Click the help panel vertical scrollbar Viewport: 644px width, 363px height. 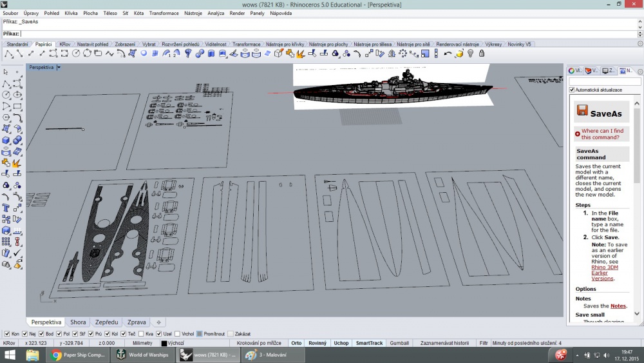[637, 208]
